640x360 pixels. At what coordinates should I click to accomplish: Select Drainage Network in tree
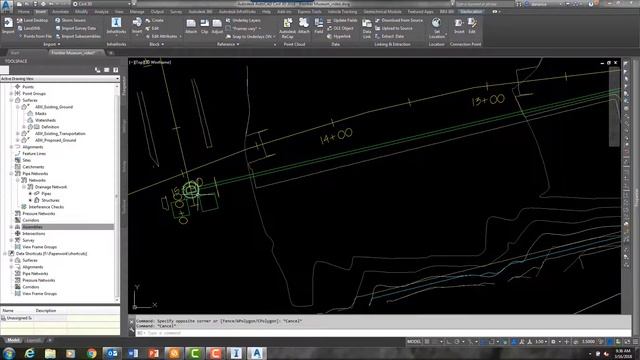(51, 187)
